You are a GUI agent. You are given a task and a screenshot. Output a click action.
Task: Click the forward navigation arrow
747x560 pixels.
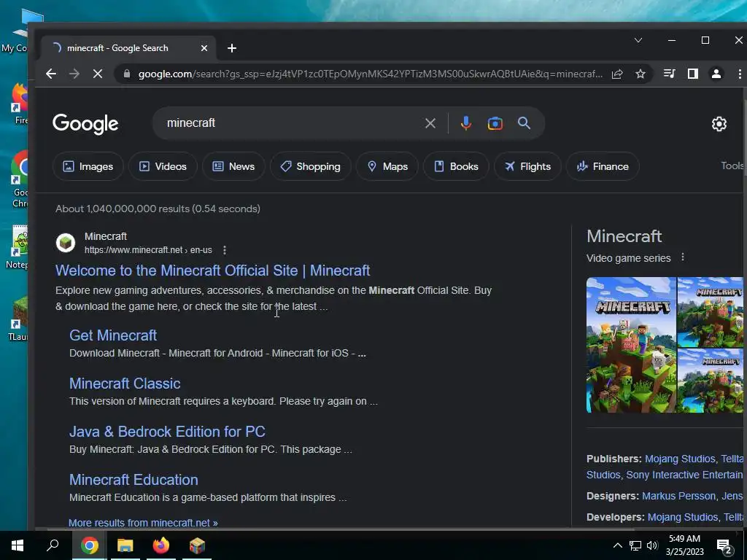point(74,74)
